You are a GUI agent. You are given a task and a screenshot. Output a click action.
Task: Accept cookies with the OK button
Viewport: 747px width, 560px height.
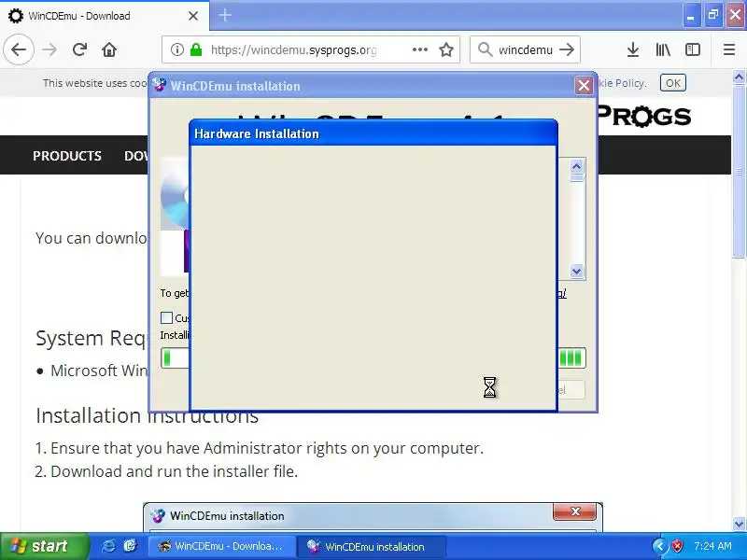point(672,83)
